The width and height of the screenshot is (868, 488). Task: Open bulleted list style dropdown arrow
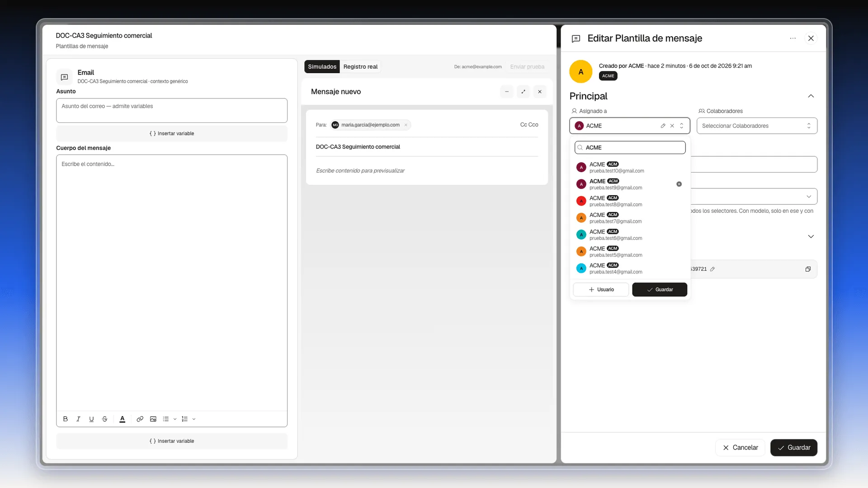(x=175, y=419)
